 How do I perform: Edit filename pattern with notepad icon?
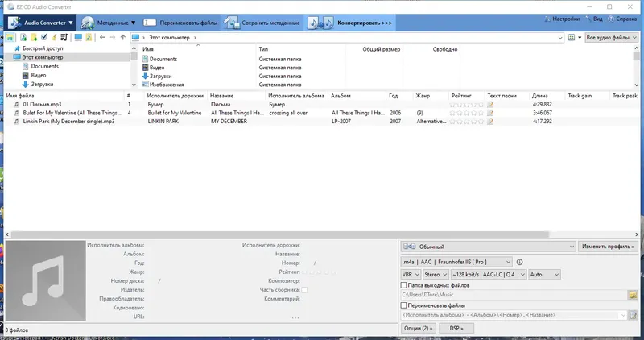click(633, 315)
